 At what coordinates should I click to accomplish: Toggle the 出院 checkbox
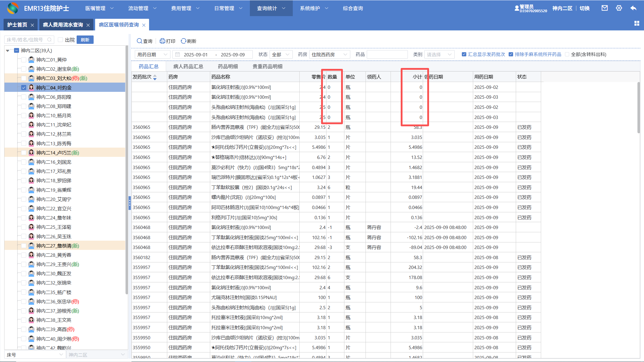[x=61, y=40]
